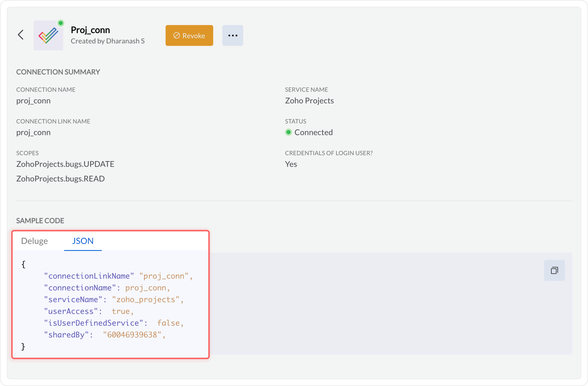Click ZohoProjects.bugs.READ scope

[x=60, y=179]
